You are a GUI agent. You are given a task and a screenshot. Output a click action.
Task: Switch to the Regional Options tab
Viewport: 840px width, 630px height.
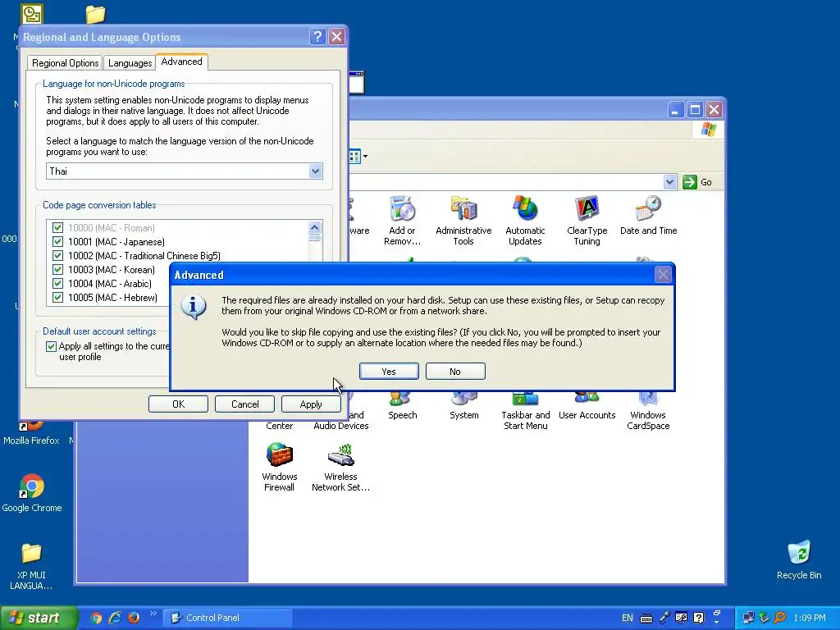pos(66,62)
